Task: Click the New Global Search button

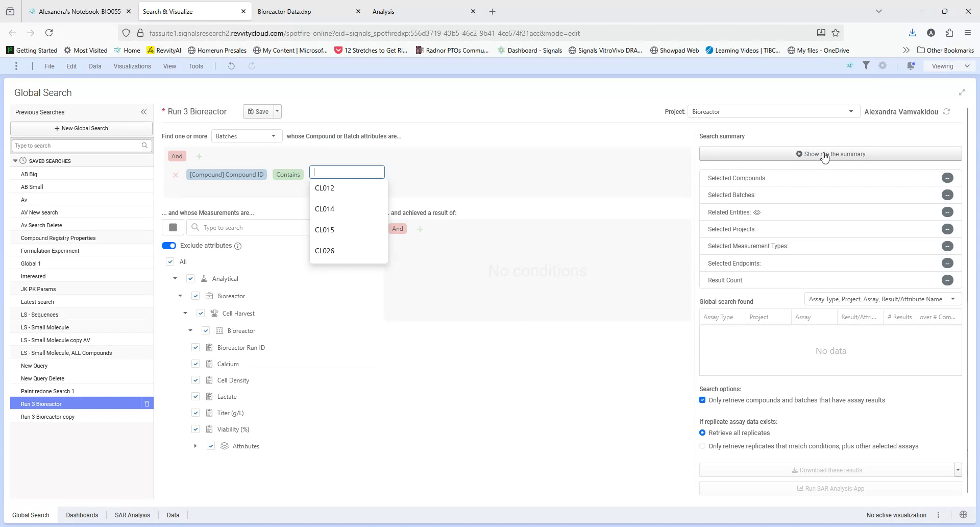Action: coord(81,128)
